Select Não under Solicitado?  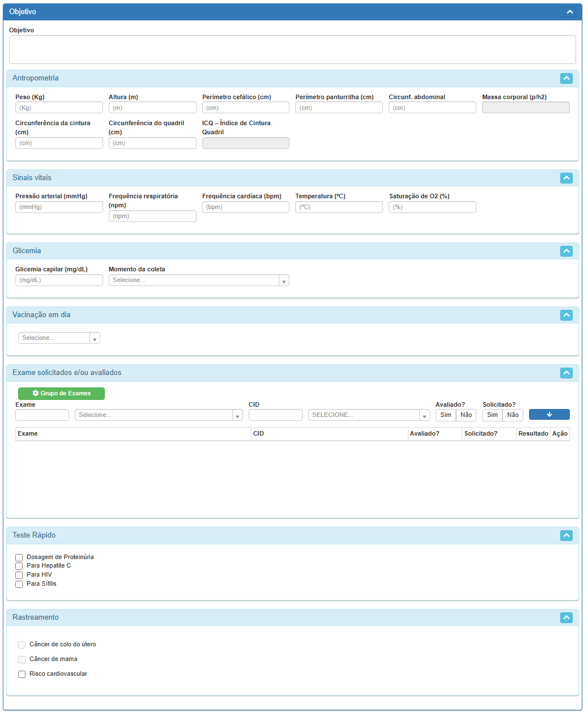click(513, 415)
